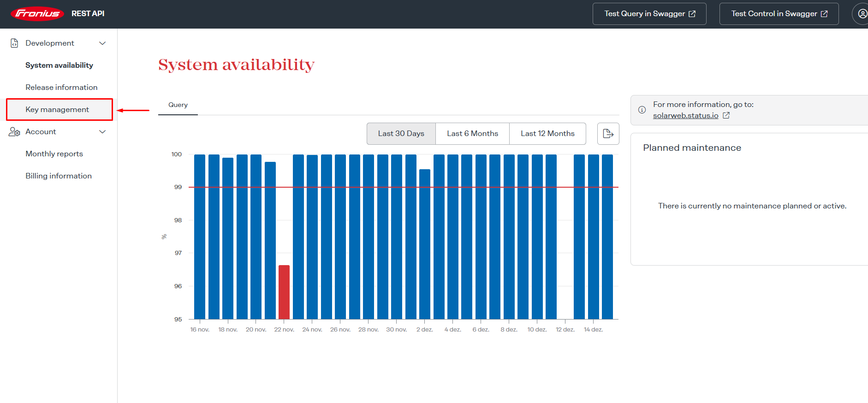This screenshot has width=868, height=403.
Task: Switch to Last 12 Months range
Action: pyautogui.click(x=547, y=134)
